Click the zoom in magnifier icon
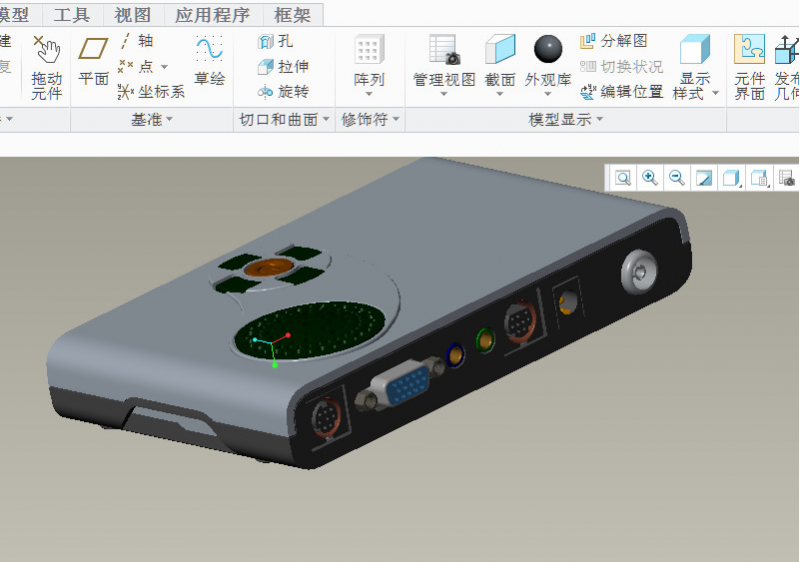Image resolution: width=800 pixels, height=562 pixels. pos(650,178)
